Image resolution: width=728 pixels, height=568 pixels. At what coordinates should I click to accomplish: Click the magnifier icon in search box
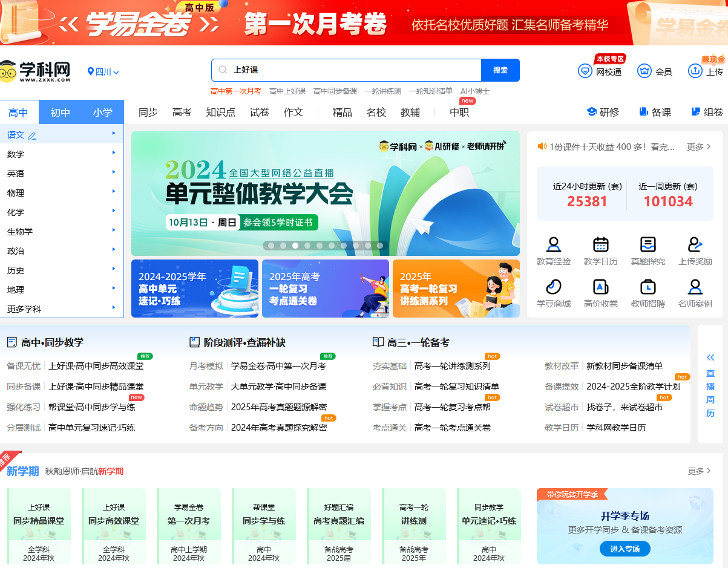pos(223,70)
